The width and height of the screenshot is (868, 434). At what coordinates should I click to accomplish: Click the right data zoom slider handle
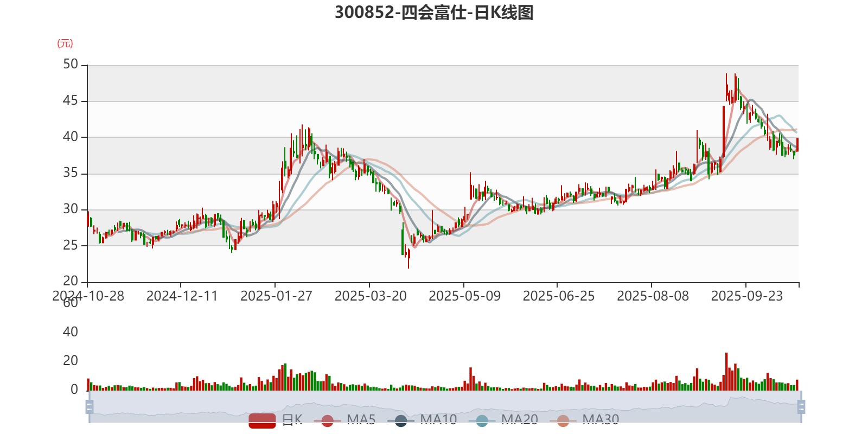tap(801, 406)
